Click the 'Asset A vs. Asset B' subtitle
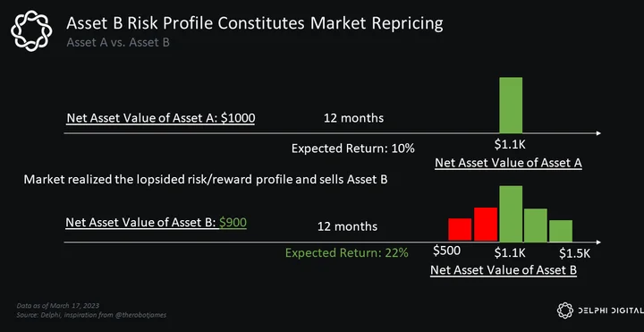This screenshot has height=332, width=644. 118,42
